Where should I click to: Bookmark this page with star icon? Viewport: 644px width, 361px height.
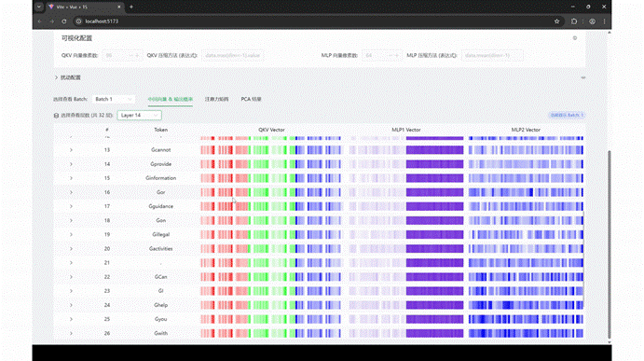557,21
